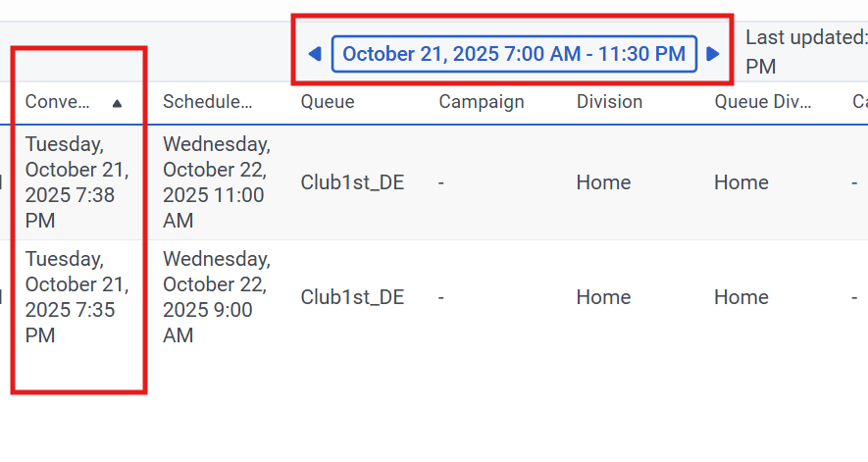Go to the previous date range
Screen dimensions: 868x462
(315, 54)
